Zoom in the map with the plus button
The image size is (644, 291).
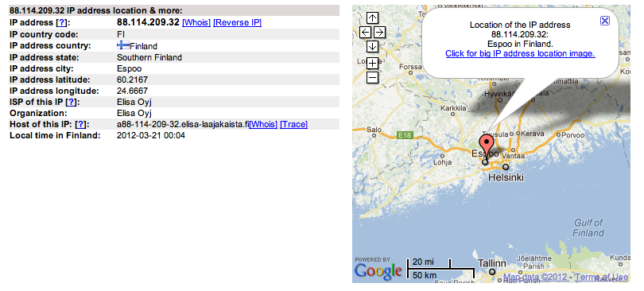pos(372,63)
